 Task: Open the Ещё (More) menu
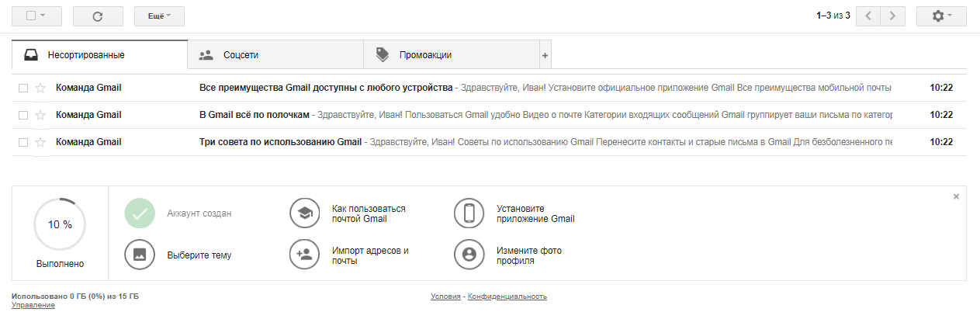(159, 16)
